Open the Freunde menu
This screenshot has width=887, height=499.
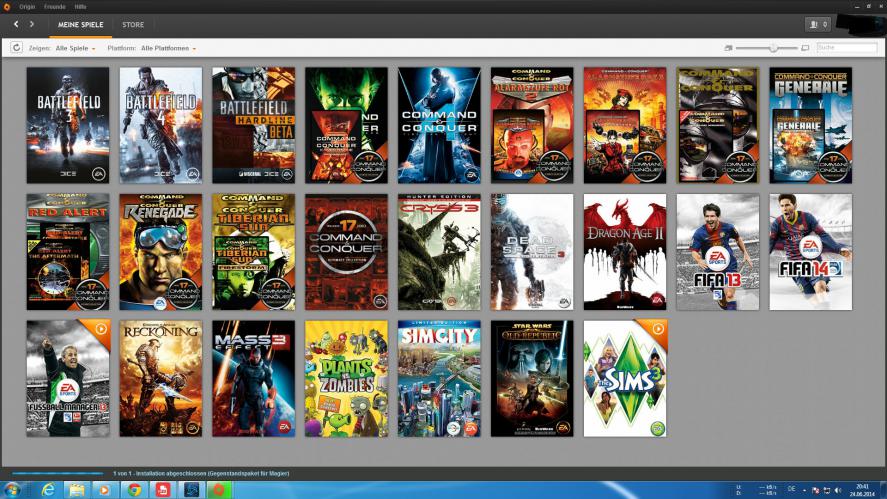point(55,6)
